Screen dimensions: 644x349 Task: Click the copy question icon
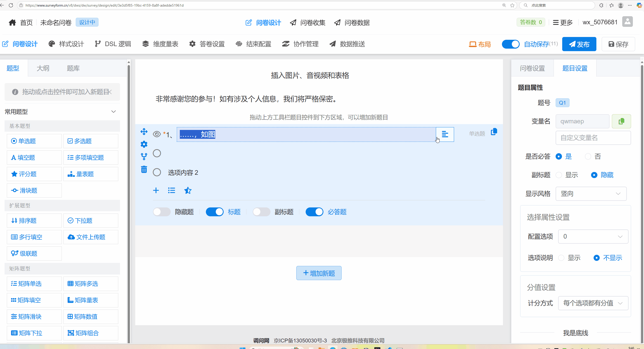click(494, 132)
